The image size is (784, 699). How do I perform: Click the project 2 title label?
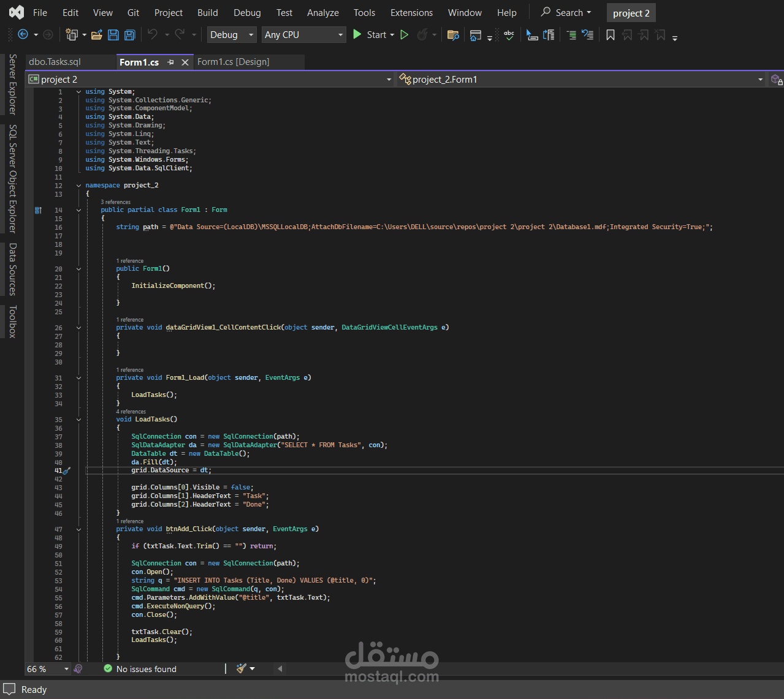click(x=631, y=13)
